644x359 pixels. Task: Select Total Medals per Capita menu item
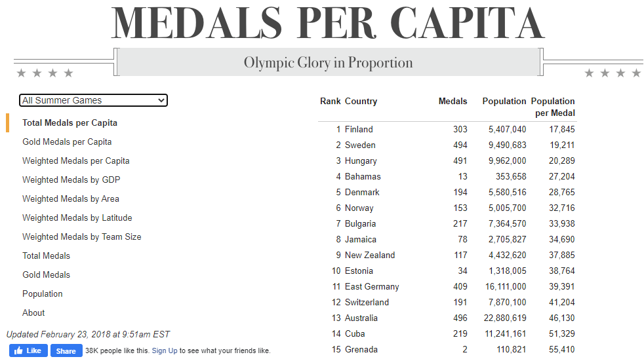point(70,123)
